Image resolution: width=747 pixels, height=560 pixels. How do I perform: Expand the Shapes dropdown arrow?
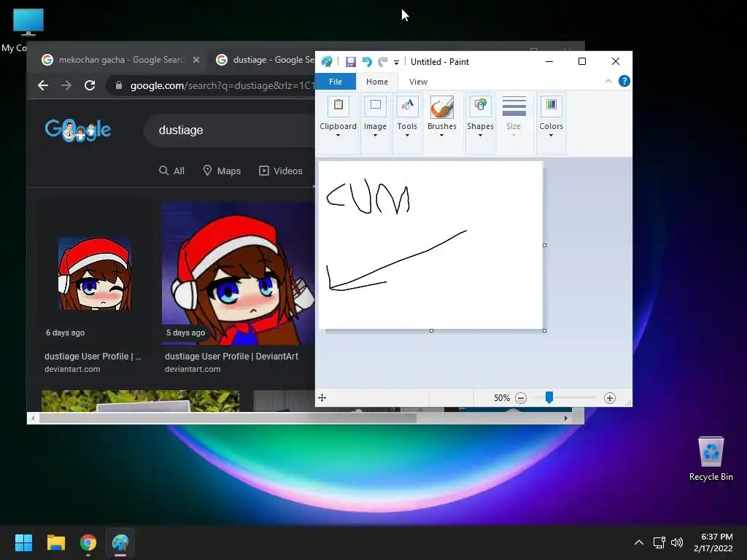(480, 136)
